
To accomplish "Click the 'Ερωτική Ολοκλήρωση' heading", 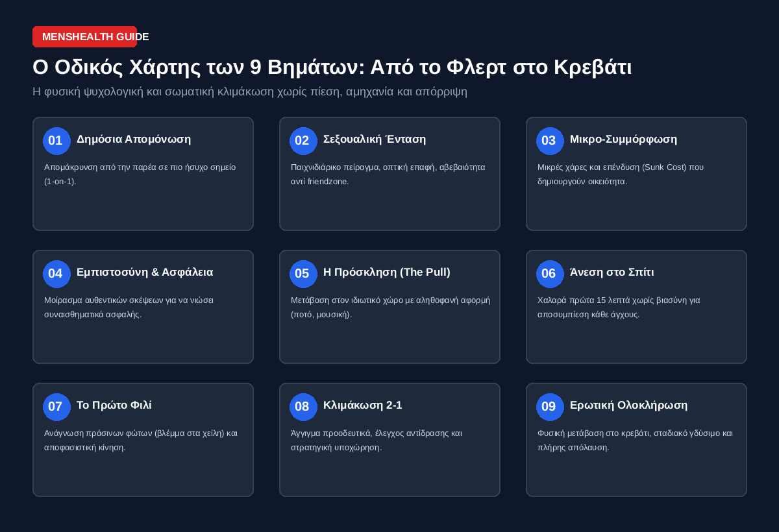I will [x=628, y=405].
